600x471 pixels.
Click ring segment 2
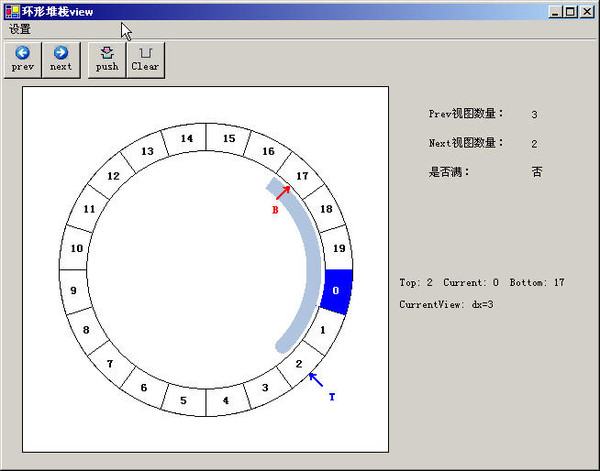click(x=298, y=365)
